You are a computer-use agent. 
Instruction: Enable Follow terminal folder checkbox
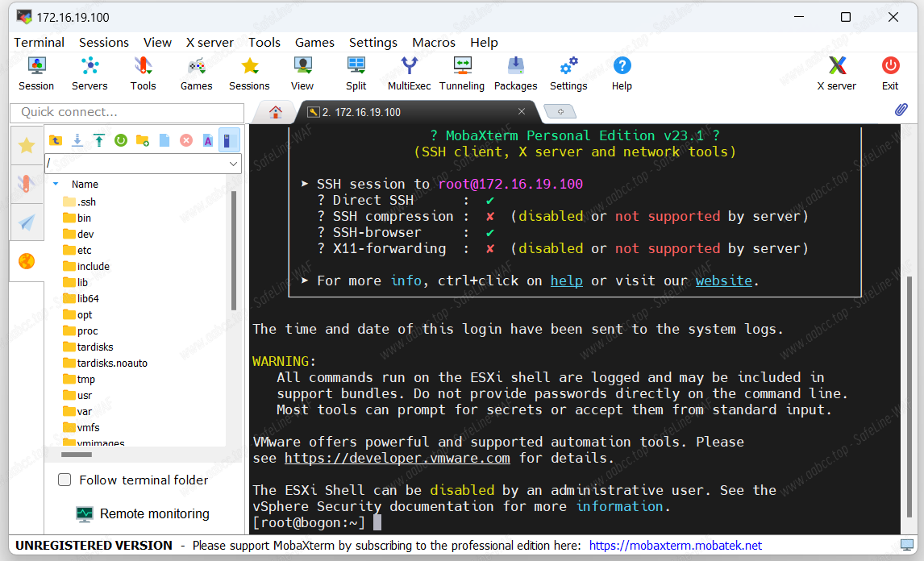(65, 480)
